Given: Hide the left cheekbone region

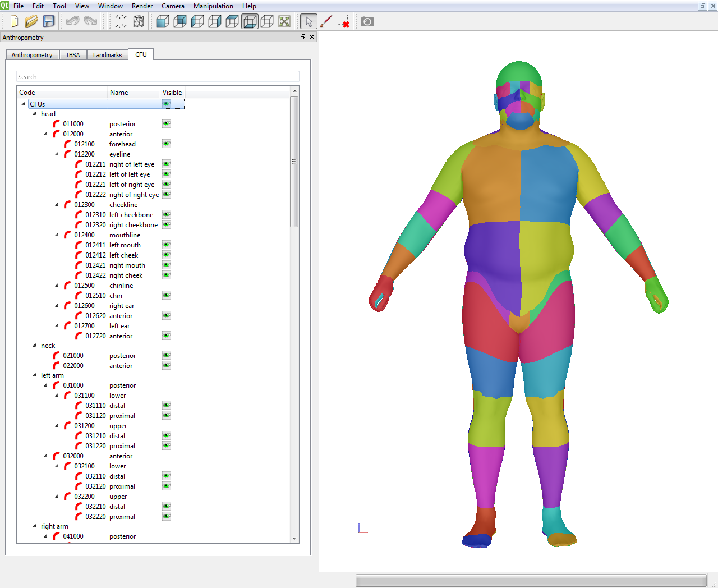Looking at the screenshot, I should pyautogui.click(x=167, y=214).
